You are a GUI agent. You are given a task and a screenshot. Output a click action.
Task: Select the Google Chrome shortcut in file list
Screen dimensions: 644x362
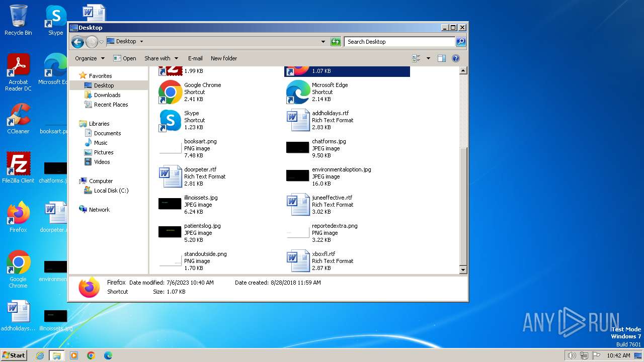click(220, 92)
